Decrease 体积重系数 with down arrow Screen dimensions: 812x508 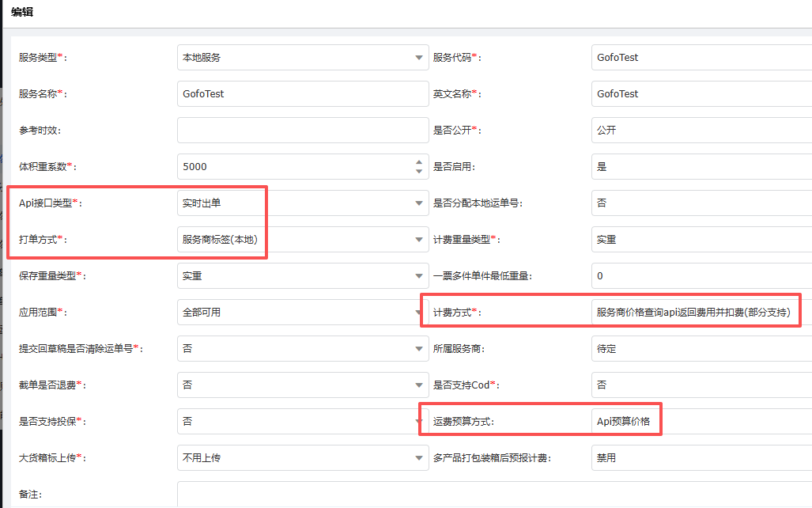(x=419, y=171)
